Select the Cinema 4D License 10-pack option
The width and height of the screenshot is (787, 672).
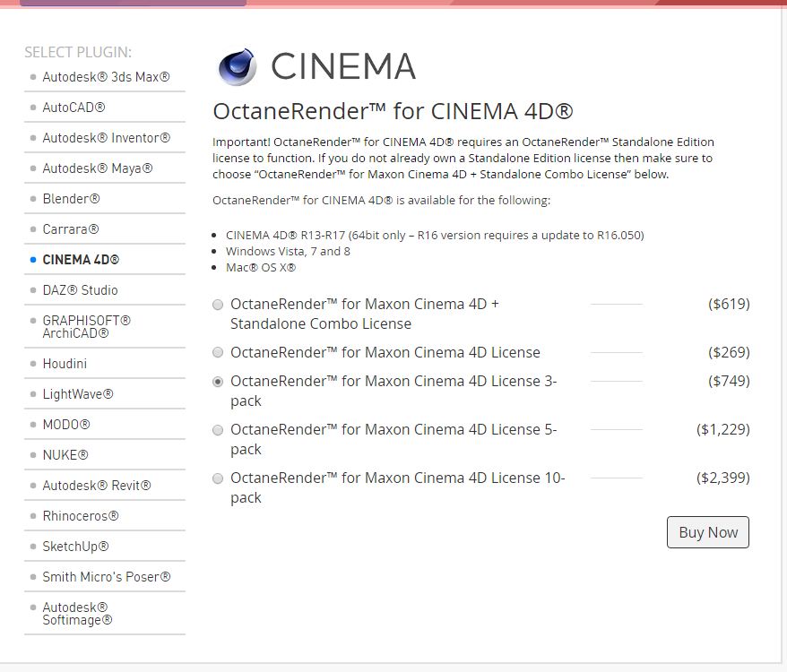tap(218, 478)
